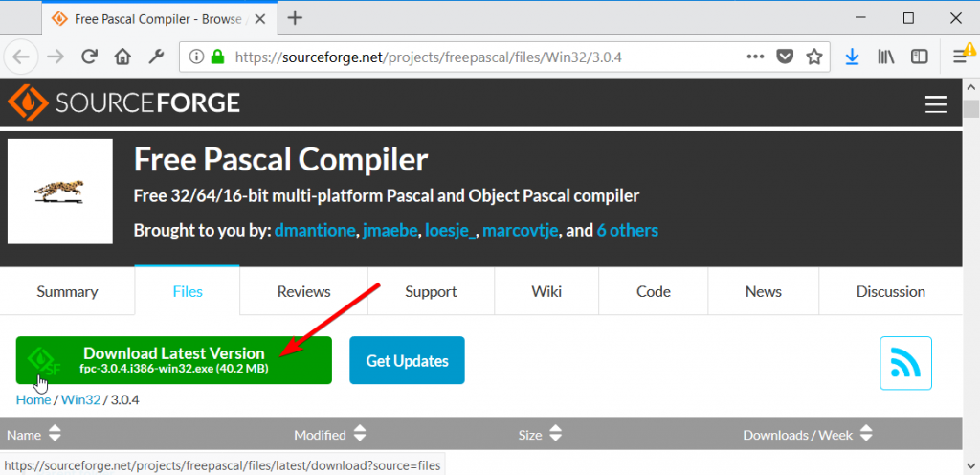The height and width of the screenshot is (475, 980).
Task: Open the Downloads arrow panel
Action: click(852, 57)
